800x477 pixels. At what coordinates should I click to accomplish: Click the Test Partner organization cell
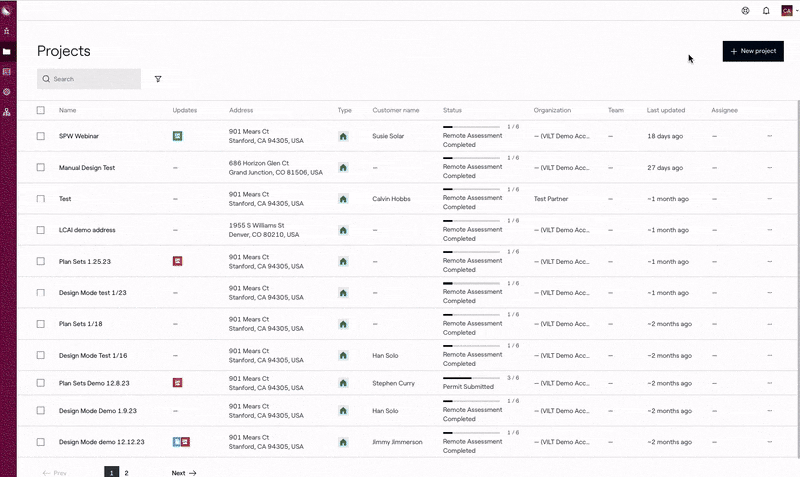tap(551, 199)
